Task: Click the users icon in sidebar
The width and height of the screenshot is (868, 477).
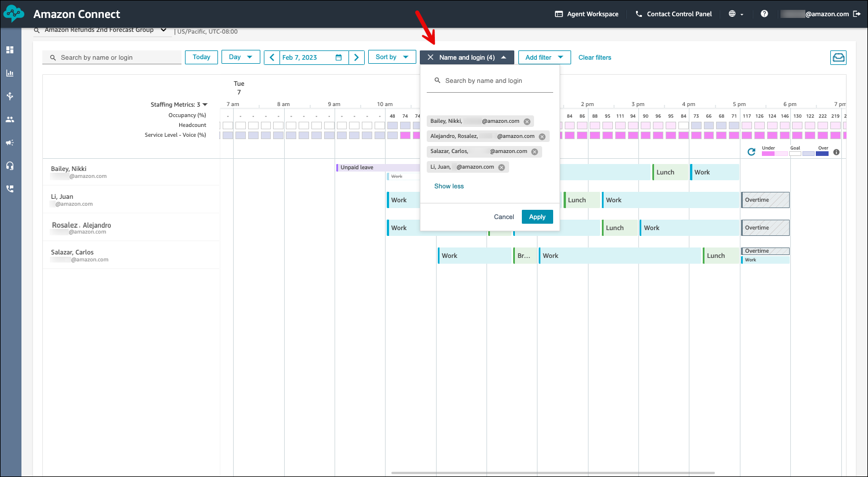Action: [x=10, y=119]
